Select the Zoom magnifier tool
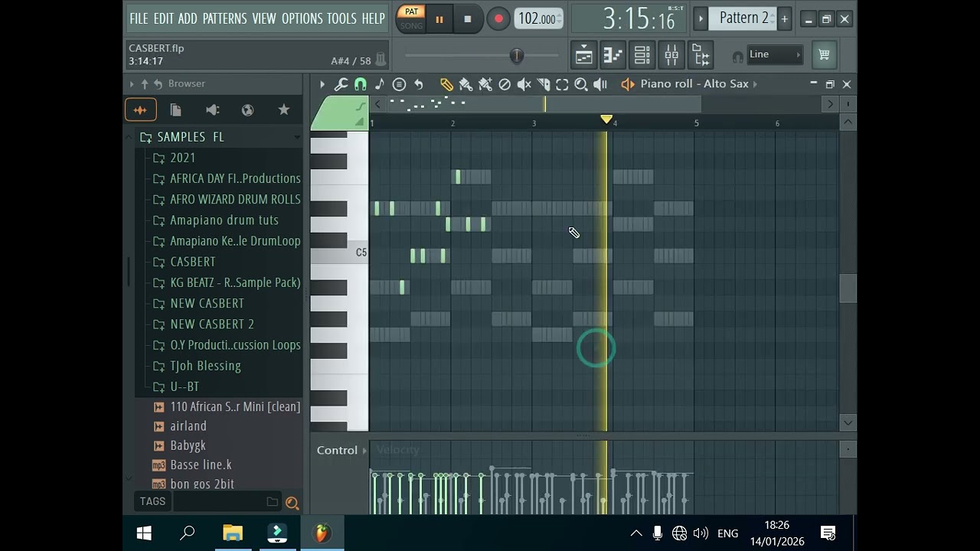 coord(581,84)
